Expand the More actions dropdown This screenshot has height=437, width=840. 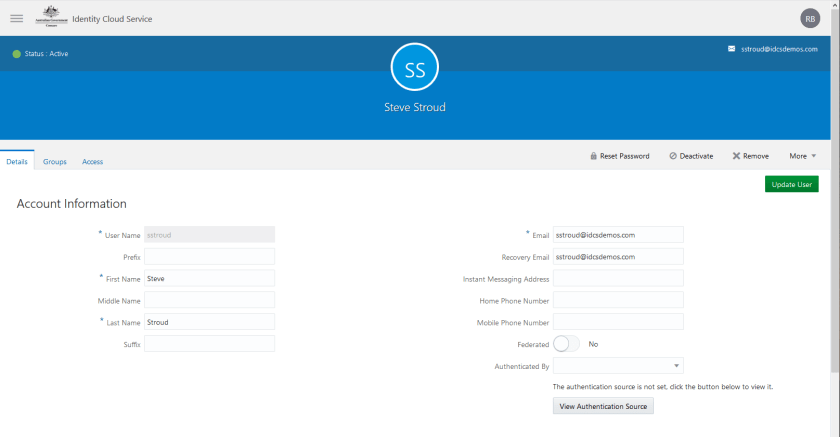802,156
